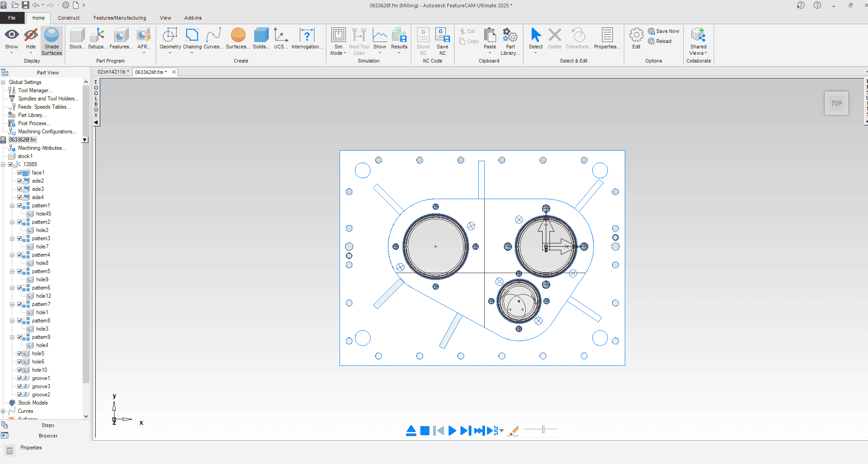868x464 pixels.
Task: Click the Interrogation tool icon
Action: (307, 36)
